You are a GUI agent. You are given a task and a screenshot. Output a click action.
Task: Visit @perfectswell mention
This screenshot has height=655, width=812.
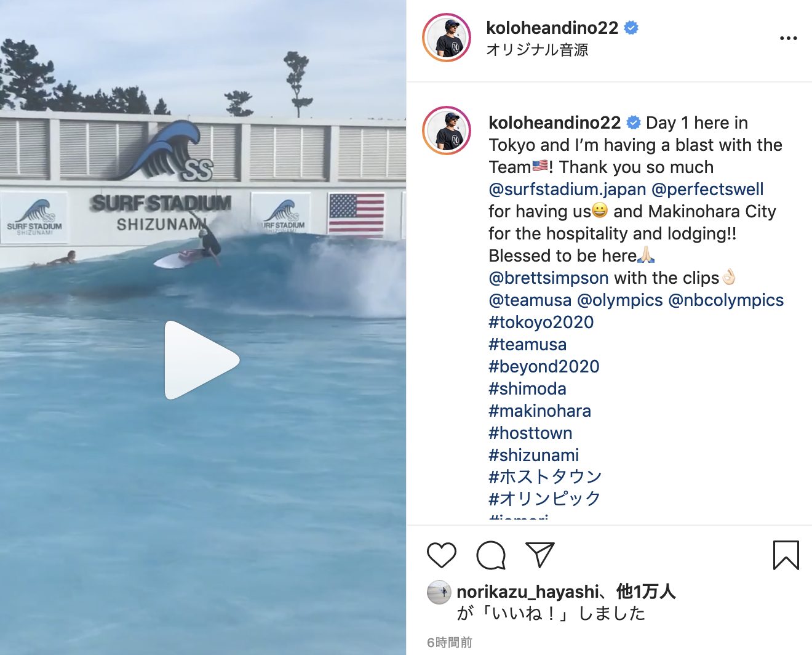click(707, 189)
